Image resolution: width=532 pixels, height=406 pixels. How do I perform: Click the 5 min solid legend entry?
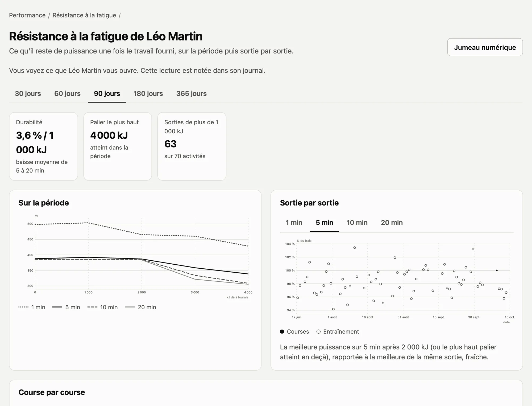coord(66,307)
